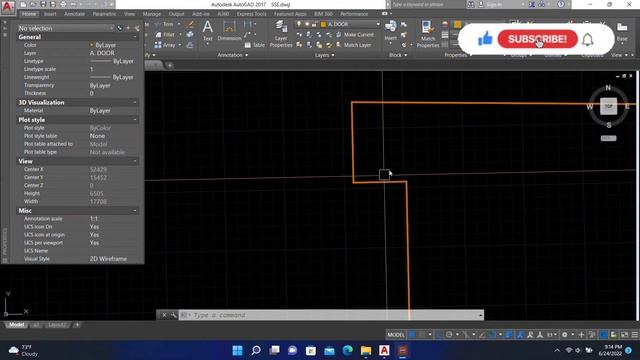The height and width of the screenshot is (360, 640).
Task: Click Match Layer button
Action: click(x=353, y=45)
